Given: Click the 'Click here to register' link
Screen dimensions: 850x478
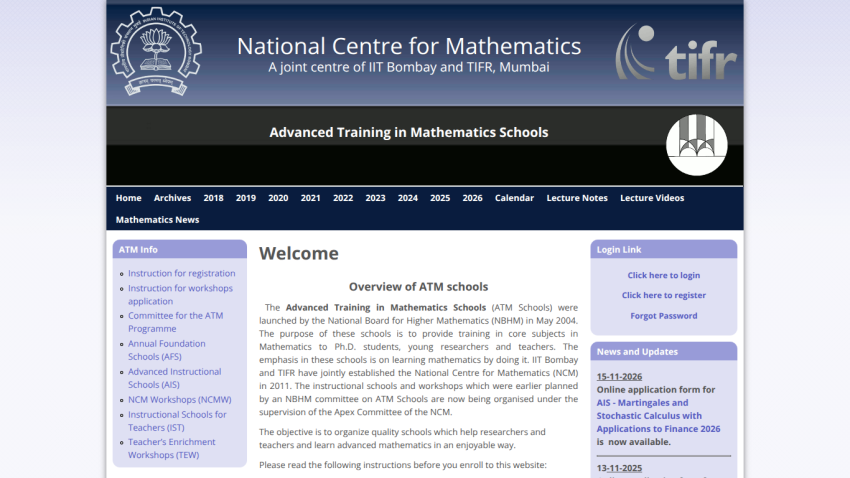Looking at the screenshot, I should tap(664, 295).
